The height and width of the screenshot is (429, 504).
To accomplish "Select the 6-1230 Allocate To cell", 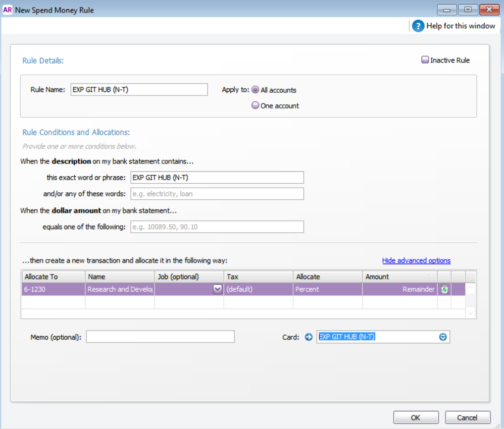I will (x=53, y=289).
